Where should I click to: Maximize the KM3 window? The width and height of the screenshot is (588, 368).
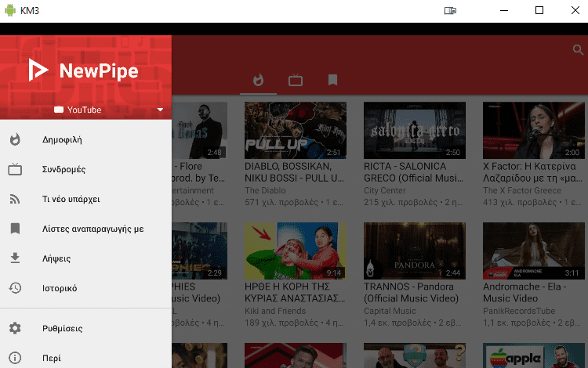539,10
